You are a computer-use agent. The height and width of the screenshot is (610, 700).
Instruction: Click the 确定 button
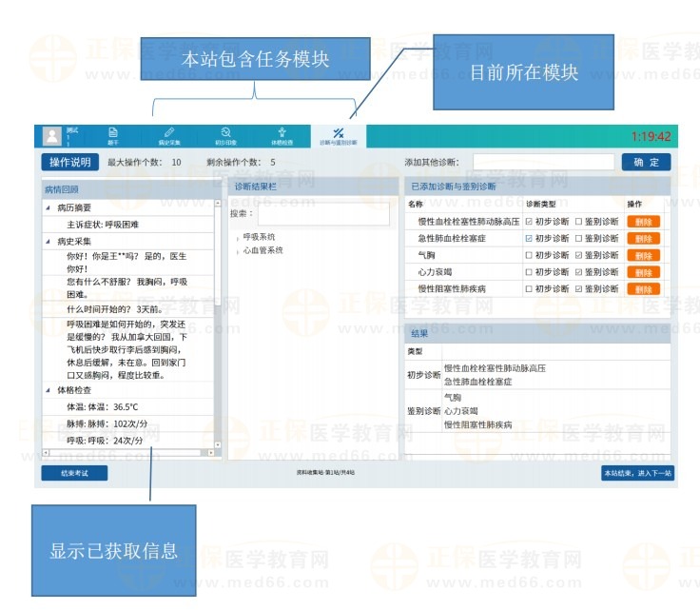[646, 163]
